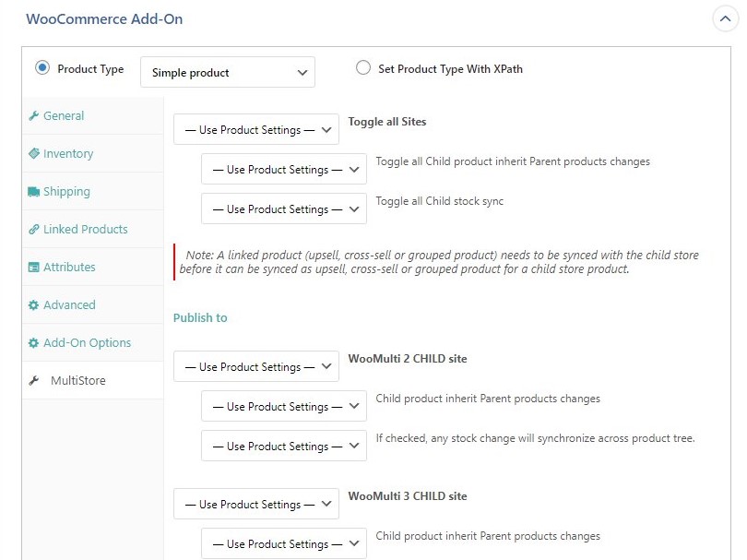The image size is (747, 560).
Task: Open WooMulti 3 CHILD site publish dropdown
Action: pos(256,504)
